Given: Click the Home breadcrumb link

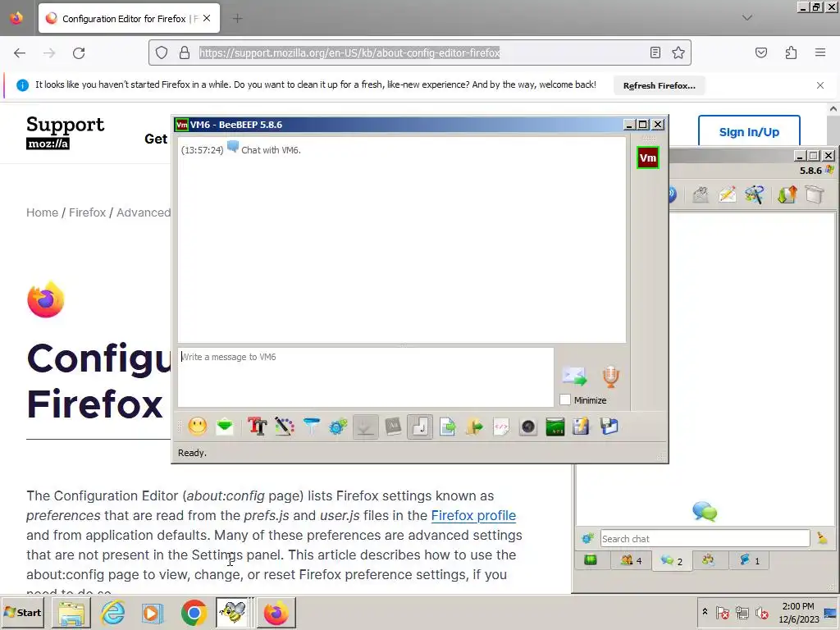Looking at the screenshot, I should (43, 212).
